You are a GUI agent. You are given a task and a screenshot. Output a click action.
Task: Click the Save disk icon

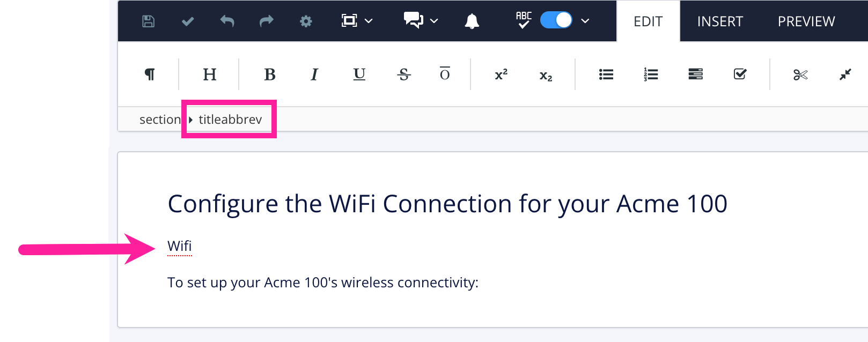pos(148,21)
